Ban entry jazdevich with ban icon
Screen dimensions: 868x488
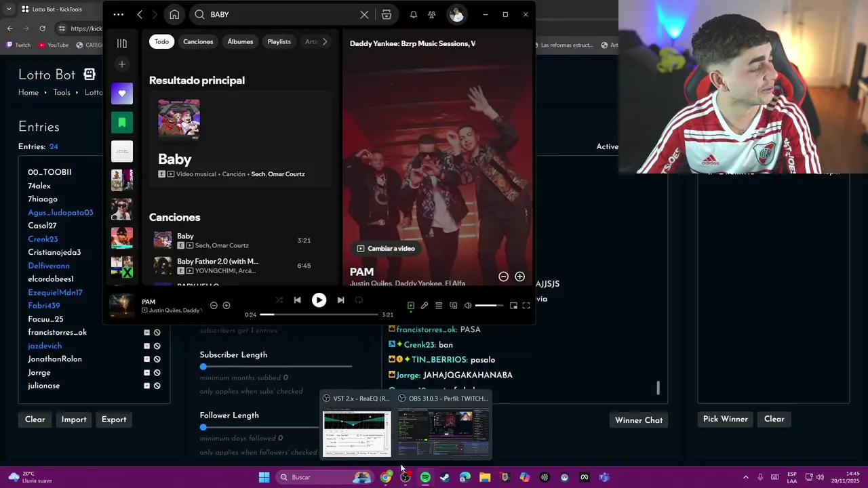157,346
